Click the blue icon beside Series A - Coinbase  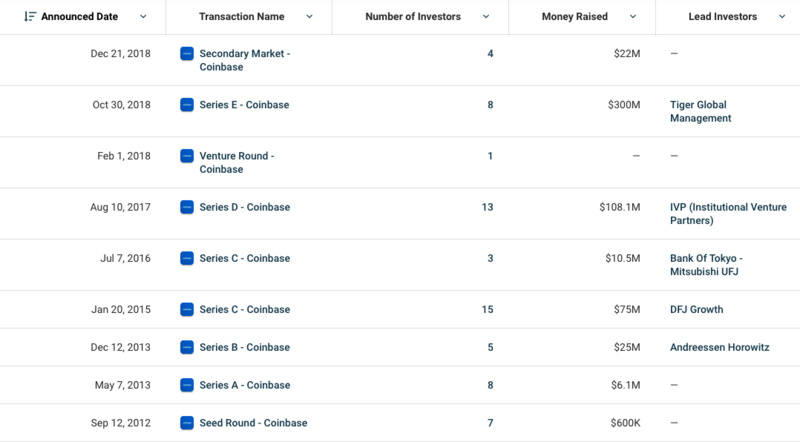[x=187, y=385]
